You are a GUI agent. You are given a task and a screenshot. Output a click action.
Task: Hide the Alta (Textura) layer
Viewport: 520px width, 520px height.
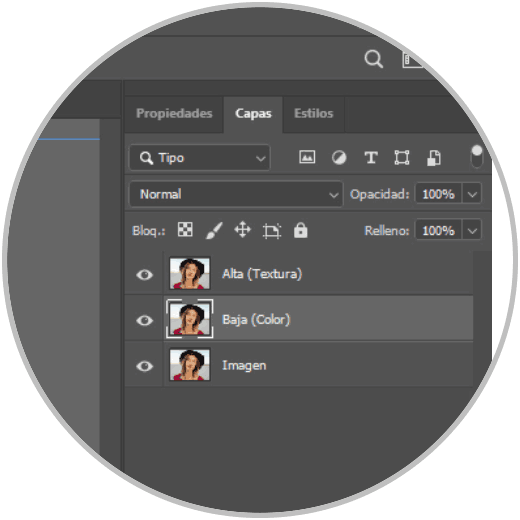[x=144, y=275]
